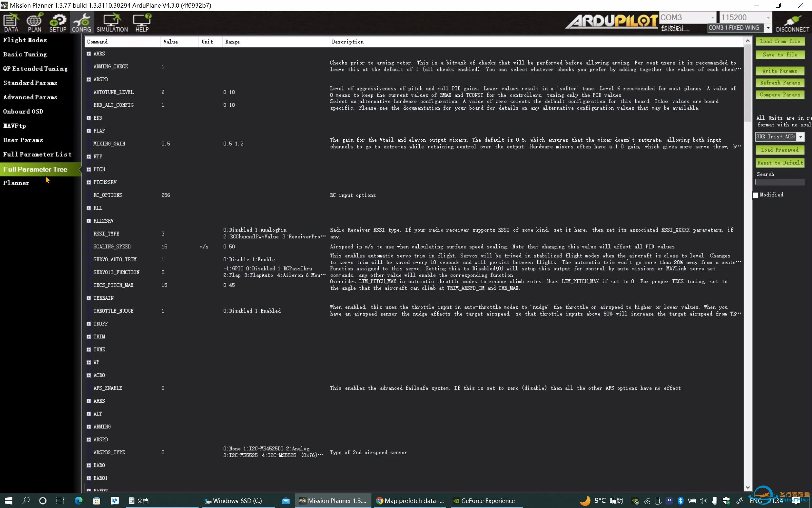Click the Save to file button

point(780,55)
